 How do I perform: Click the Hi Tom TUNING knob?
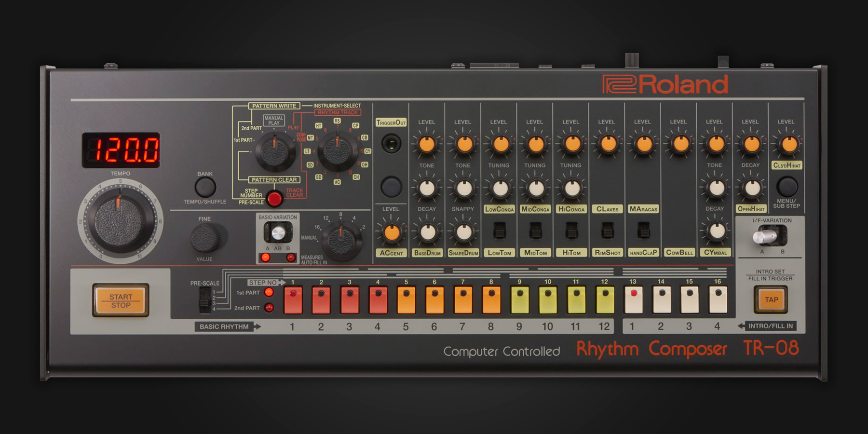[572, 188]
